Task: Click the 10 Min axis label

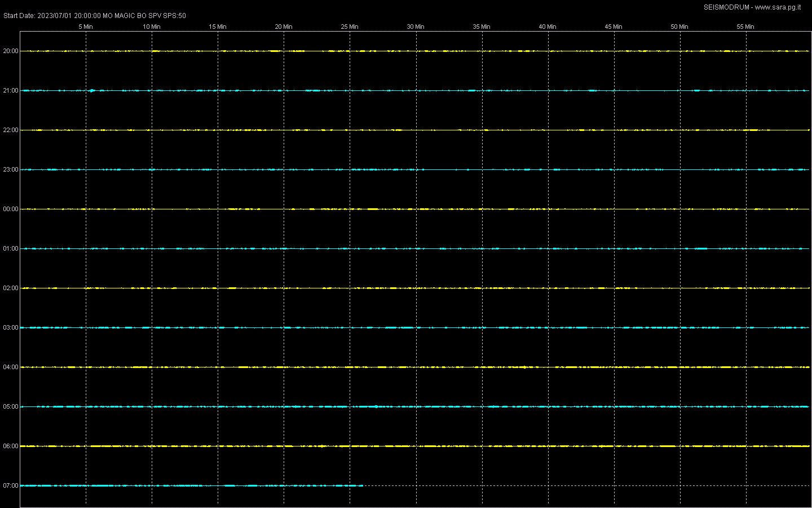Action: (151, 27)
